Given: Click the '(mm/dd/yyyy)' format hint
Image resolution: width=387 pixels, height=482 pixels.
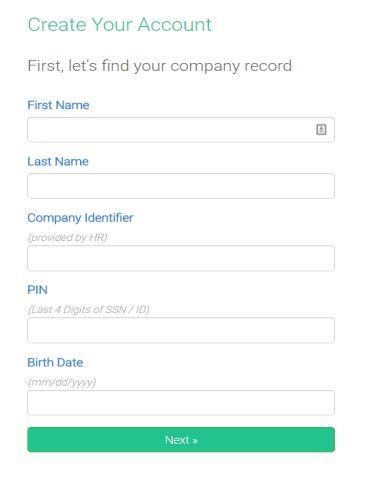Looking at the screenshot, I should (62, 382).
